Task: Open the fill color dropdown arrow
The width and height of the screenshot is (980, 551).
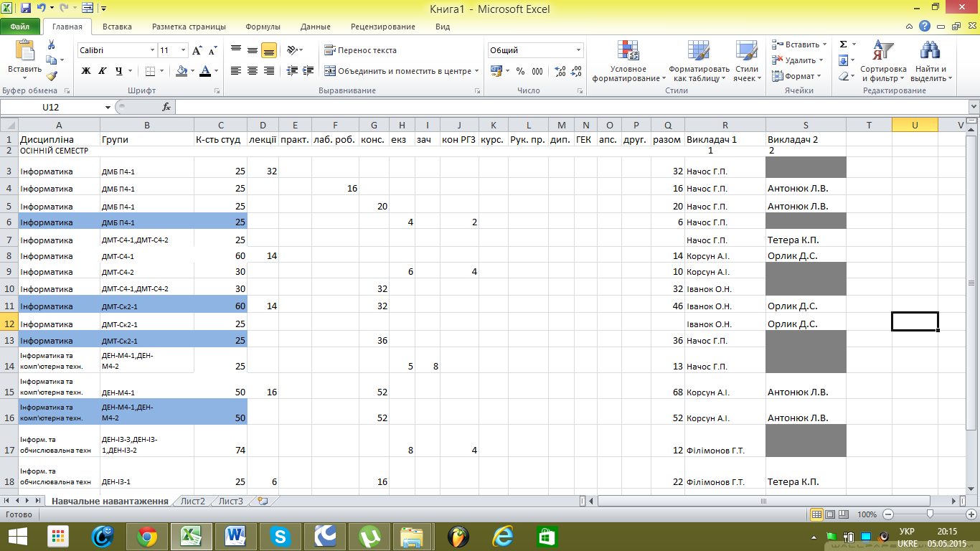Action: [193, 71]
